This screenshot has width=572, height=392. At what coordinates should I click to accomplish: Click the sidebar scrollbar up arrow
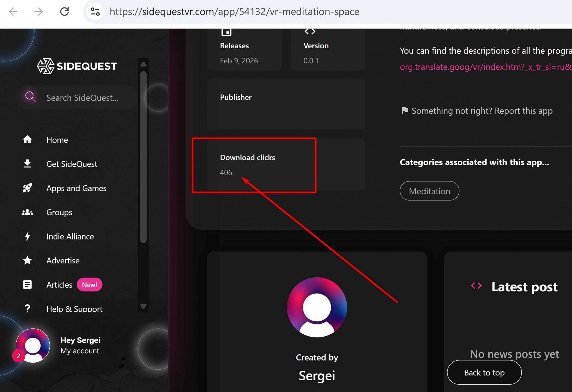click(143, 64)
